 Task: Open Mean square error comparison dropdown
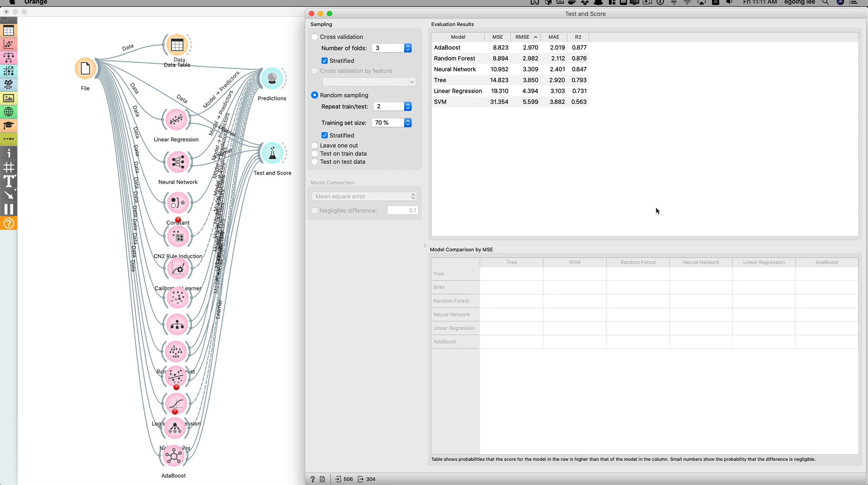[x=364, y=196]
